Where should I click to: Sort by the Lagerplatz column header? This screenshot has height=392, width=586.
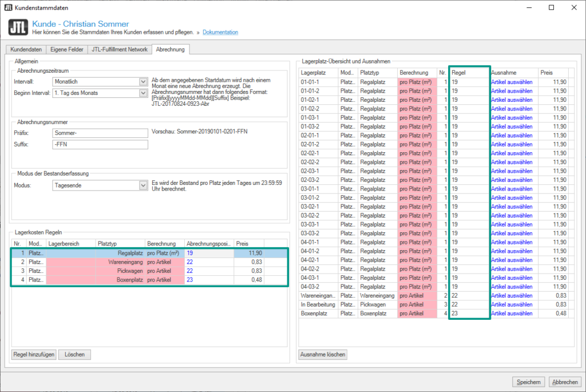coord(318,73)
